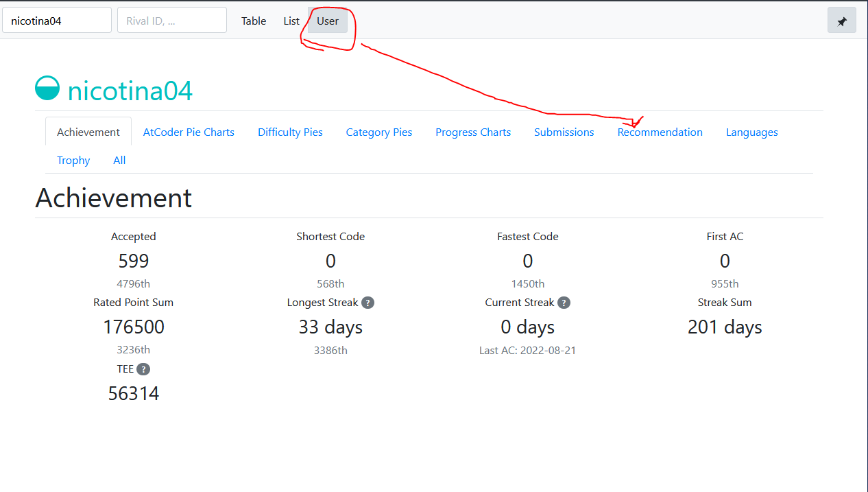Click the 1450th fastest code rank
This screenshot has width=868, height=492.
tap(528, 283)
